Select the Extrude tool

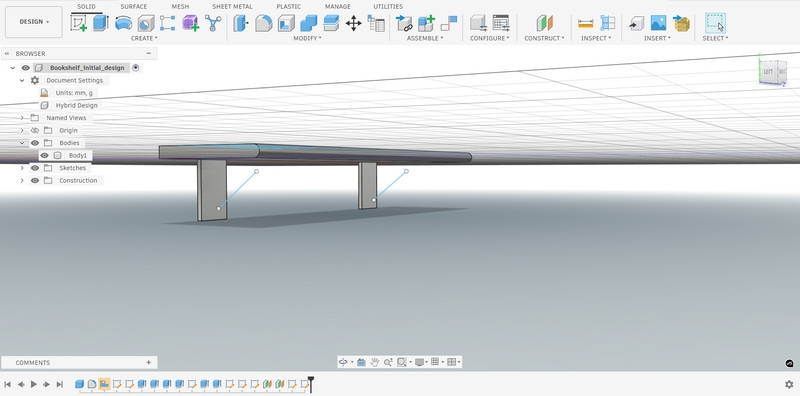(101, 23)
